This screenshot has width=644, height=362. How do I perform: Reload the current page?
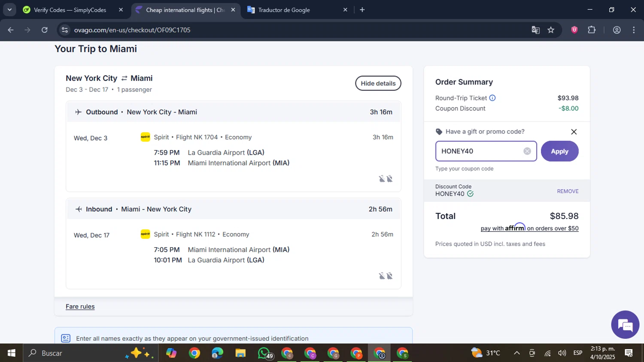45,30
